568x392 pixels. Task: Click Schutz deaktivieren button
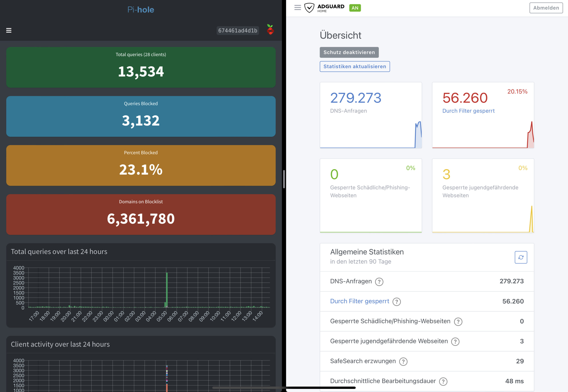(x=349, y=52)
